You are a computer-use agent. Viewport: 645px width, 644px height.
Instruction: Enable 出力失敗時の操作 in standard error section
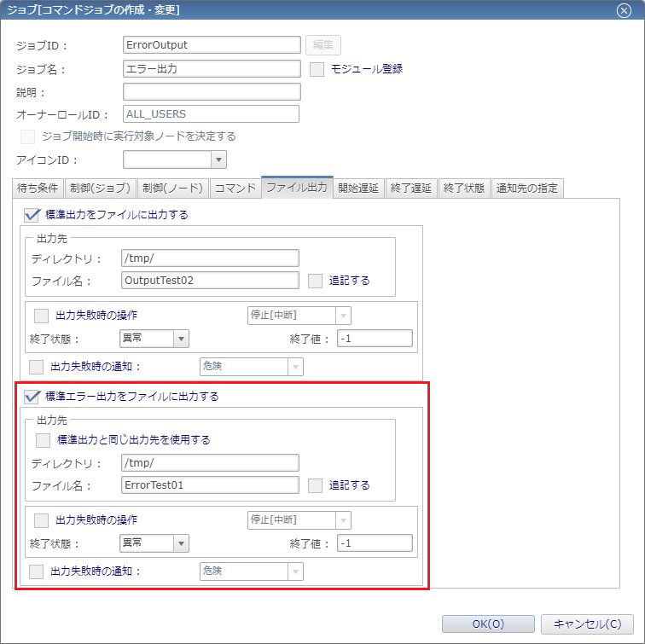coord(41,520)
